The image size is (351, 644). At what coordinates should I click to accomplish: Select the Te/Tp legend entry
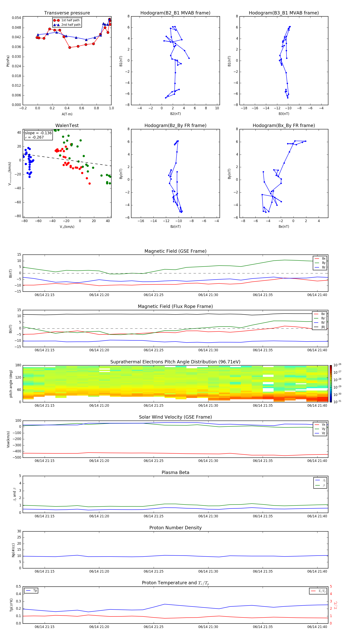[x=318, y=591]
